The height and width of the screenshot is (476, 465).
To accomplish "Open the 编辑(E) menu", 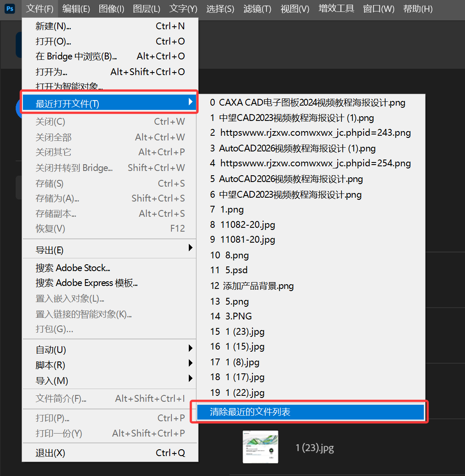I will pyautogui.click(x=76, y=9).
